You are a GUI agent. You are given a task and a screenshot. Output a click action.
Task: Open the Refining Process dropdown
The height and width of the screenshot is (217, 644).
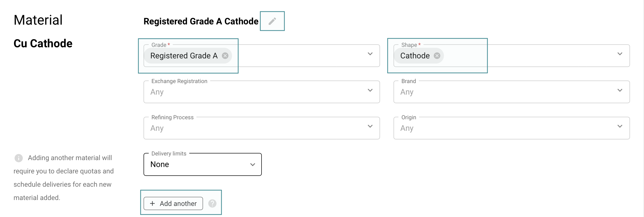pos(370,127)
